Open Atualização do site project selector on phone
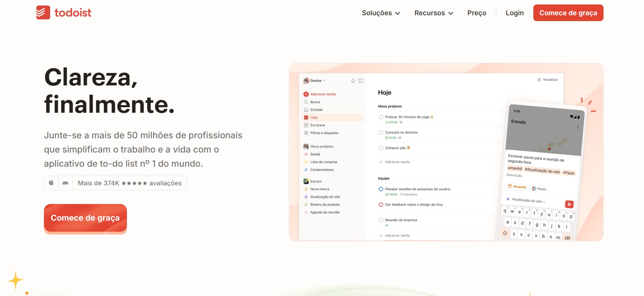Image resolution: width=644 pixels, height=296 pixels. tap(526, 200)
